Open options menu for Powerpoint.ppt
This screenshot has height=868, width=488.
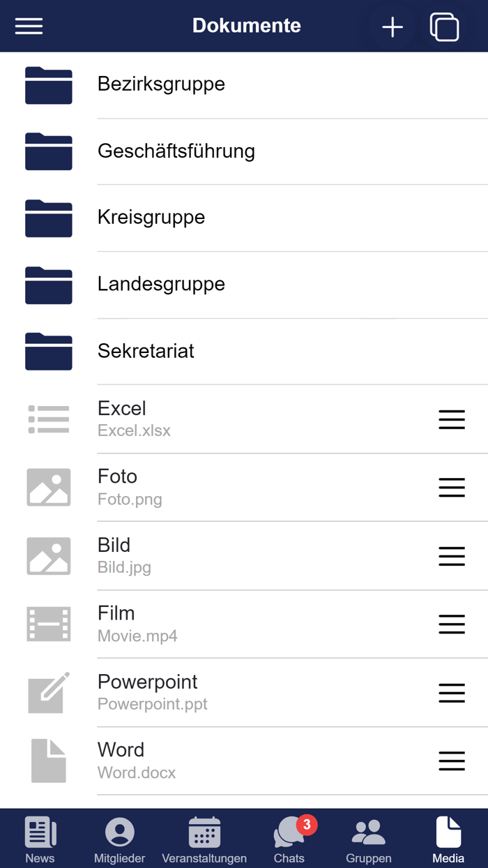(452, 693)
